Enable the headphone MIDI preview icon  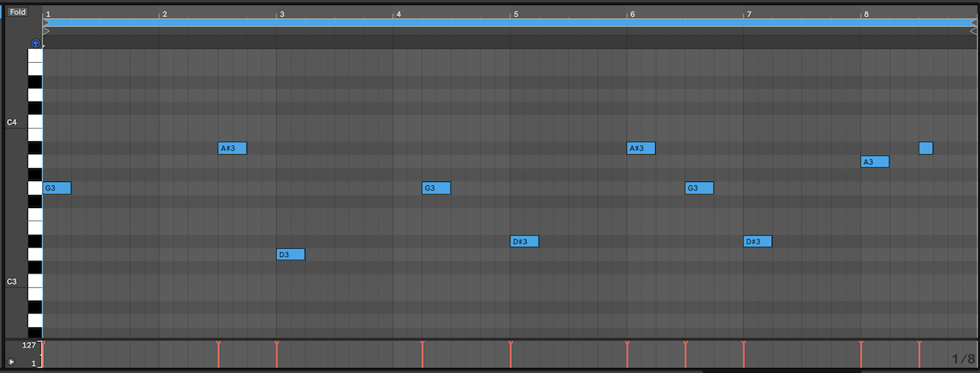[35, 43]
